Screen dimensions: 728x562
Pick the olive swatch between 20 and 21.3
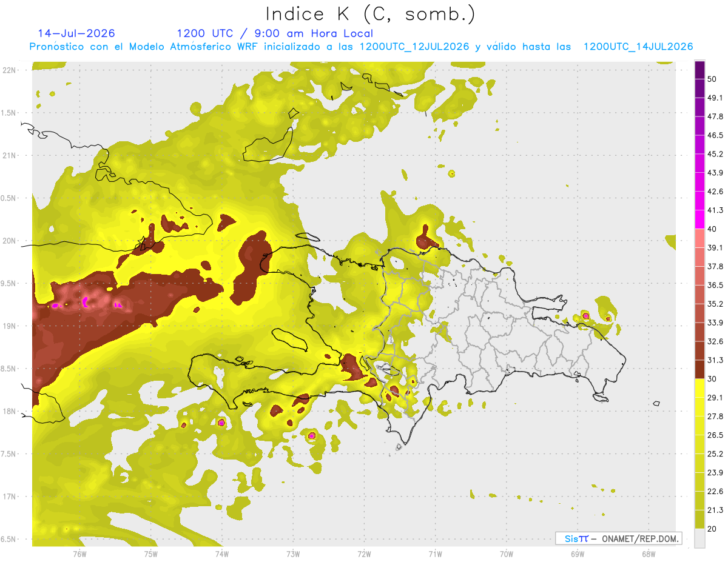click(x=699, y=520)
